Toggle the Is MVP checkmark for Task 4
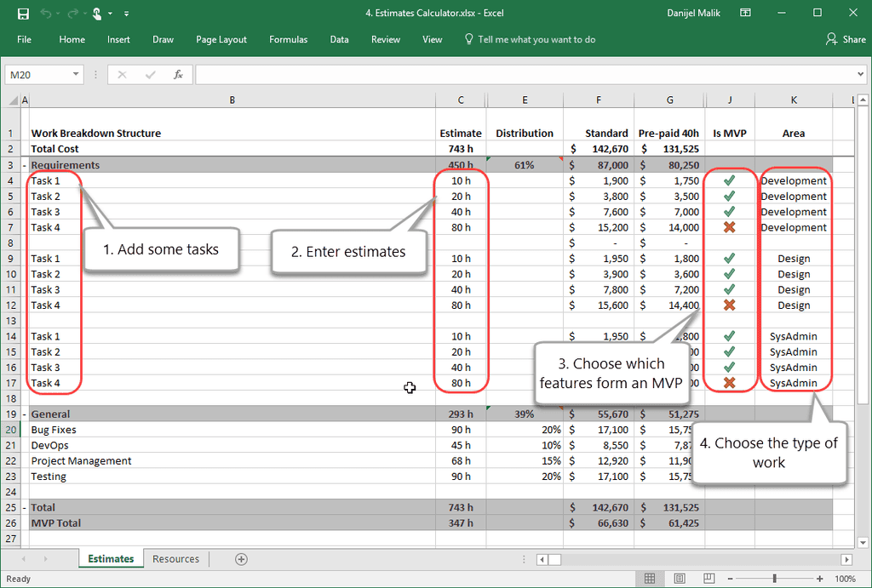 (x=729, y=227)
